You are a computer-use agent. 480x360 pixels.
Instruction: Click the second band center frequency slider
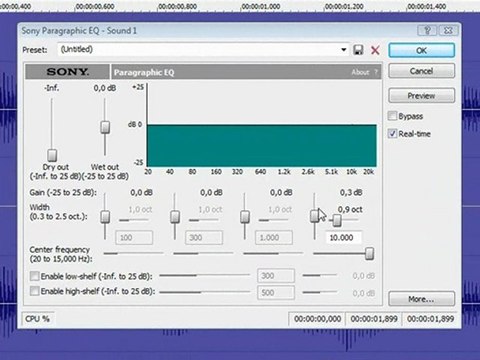coord(203,254)
